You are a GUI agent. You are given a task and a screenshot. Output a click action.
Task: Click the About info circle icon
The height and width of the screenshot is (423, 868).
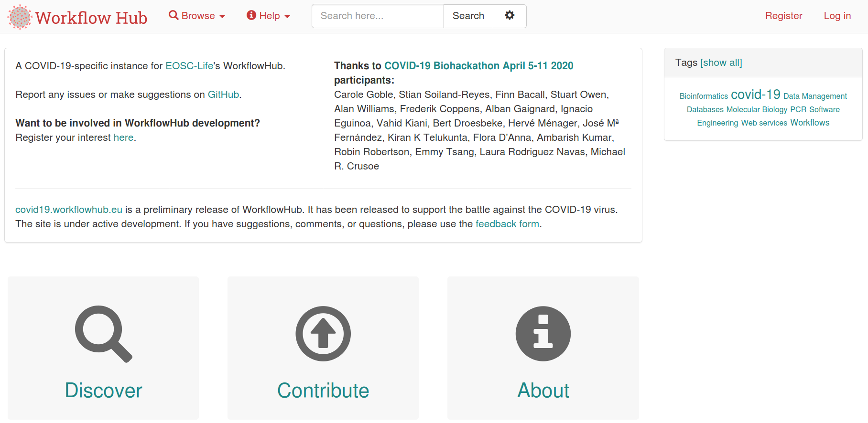click(x=543, y=334)
